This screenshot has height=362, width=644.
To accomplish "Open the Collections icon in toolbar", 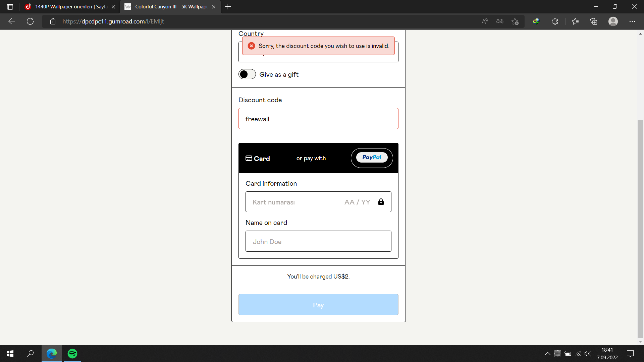I will click(x=594, y=21).
